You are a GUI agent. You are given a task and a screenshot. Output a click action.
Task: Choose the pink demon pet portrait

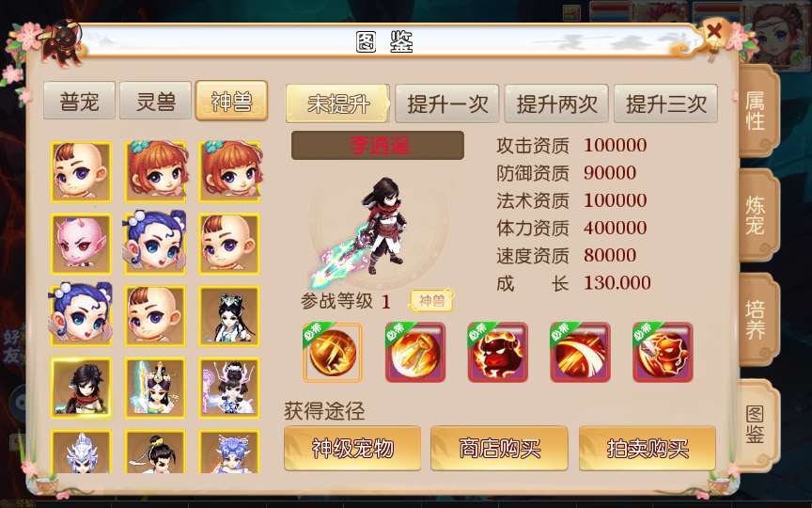coord(81,244)
